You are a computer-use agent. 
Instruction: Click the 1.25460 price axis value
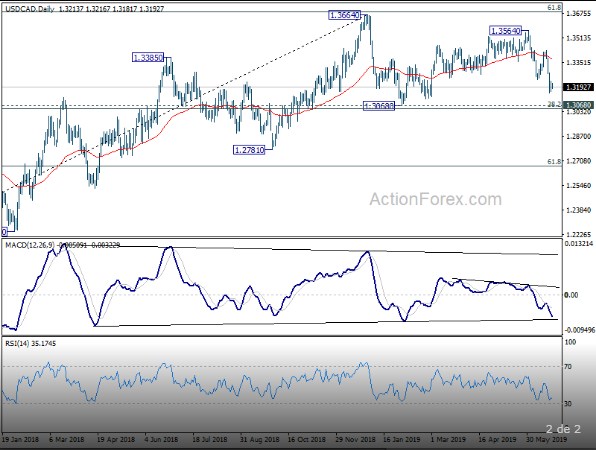(x=579, y=186)
